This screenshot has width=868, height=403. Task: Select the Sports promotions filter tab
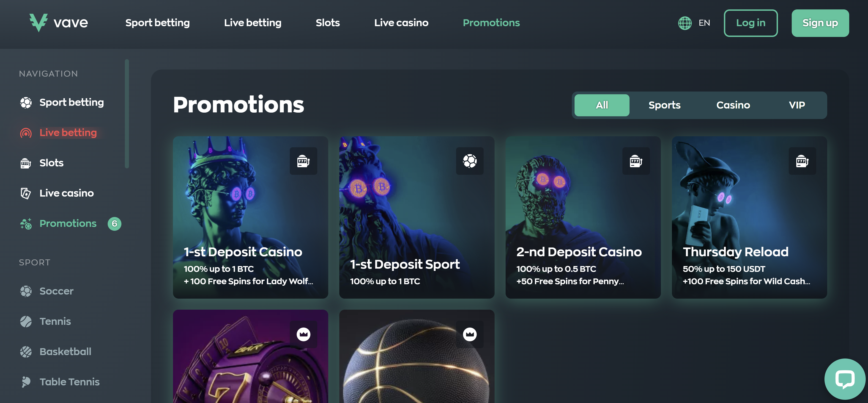pyautogui.click(x=664, y=105)
